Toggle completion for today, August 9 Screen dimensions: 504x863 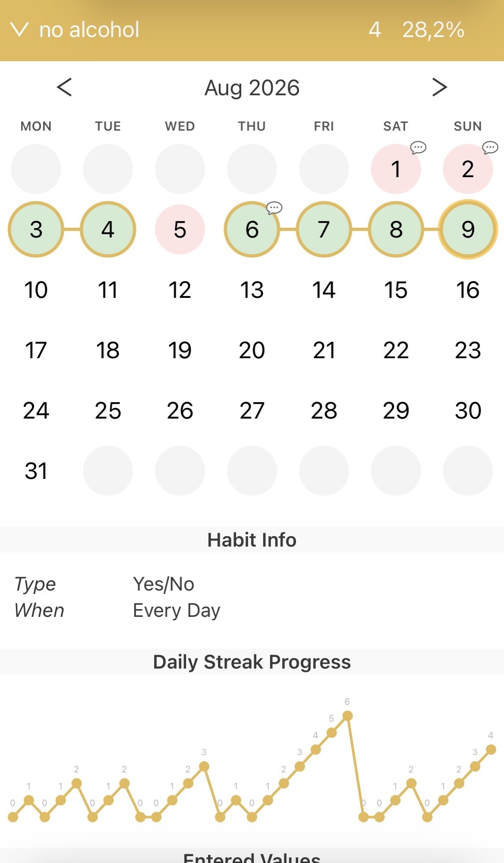tap(468, 229)
